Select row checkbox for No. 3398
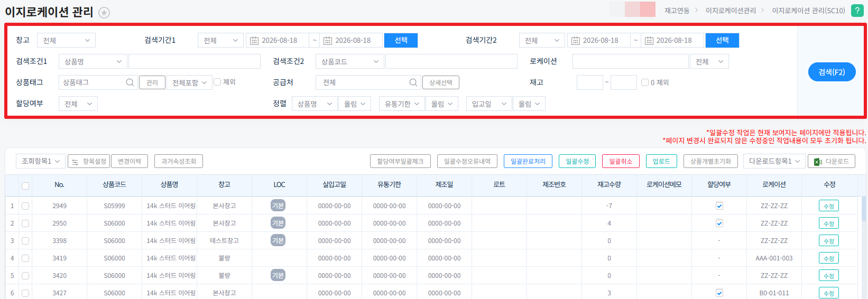Viewport: 868px width, 299px height. click(x=25, y=241)
